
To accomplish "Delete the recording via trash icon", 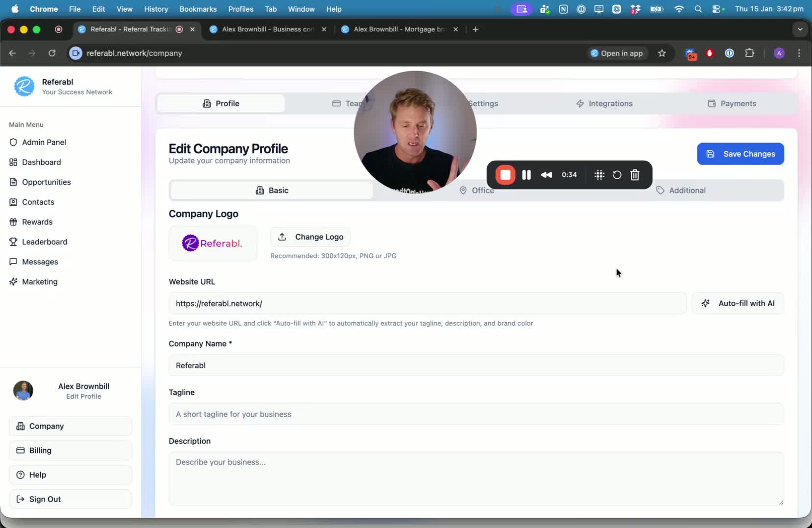I will coord(635,175).
